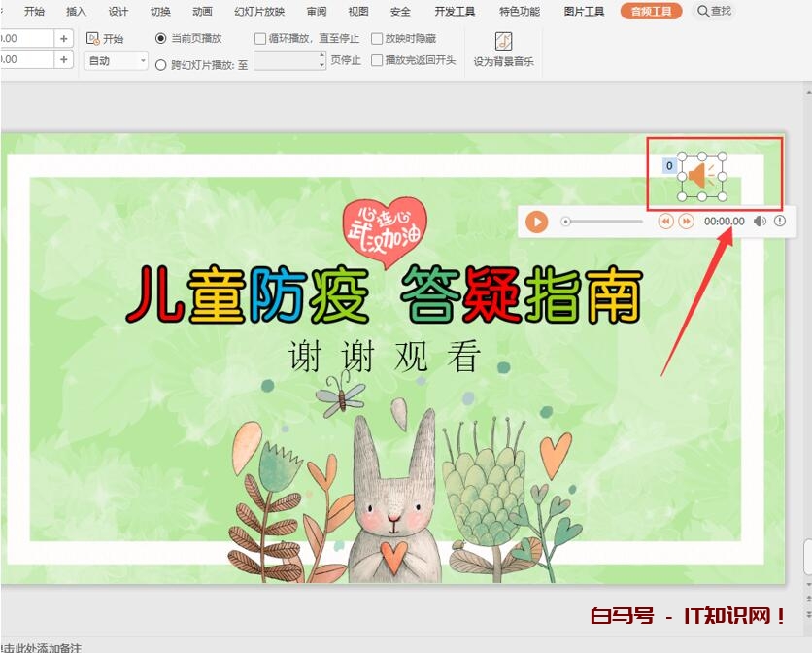
Task: Tick the 播放完返回开头 checkbox
Action: 377,60
